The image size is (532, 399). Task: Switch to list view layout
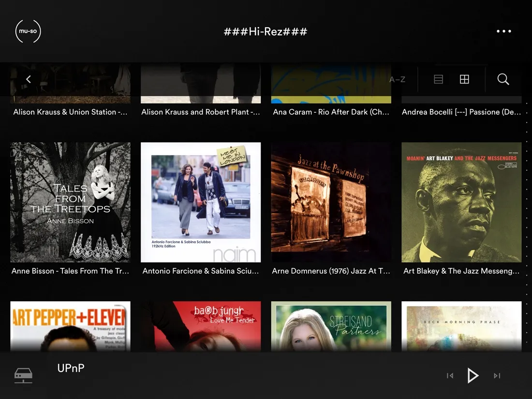pyautogui.click(x=438, y=79)
